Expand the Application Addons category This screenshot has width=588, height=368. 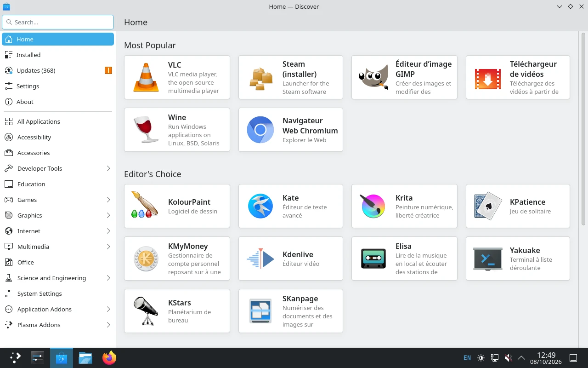[x=108, y=309]
